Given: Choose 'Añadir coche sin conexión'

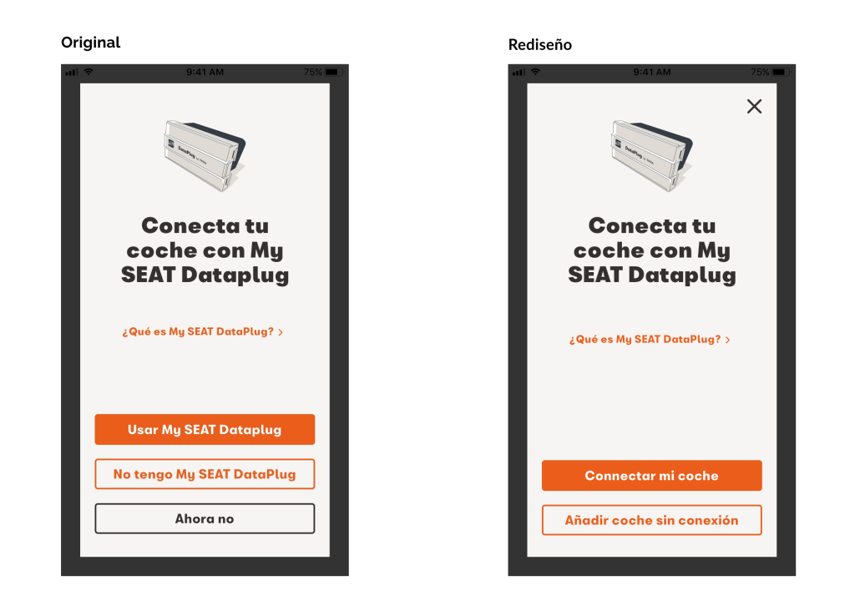Looking at the screenshot, I should (x=652, y=519).
